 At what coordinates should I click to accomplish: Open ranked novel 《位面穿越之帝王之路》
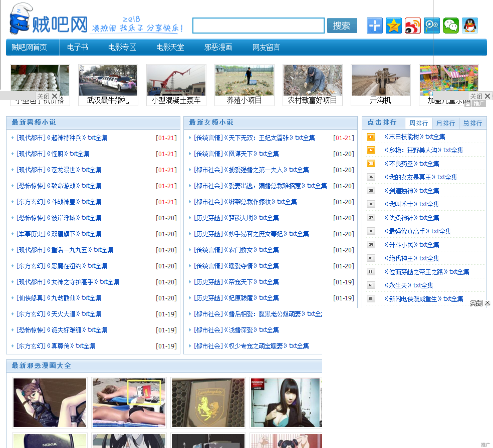tap(427, 272)
